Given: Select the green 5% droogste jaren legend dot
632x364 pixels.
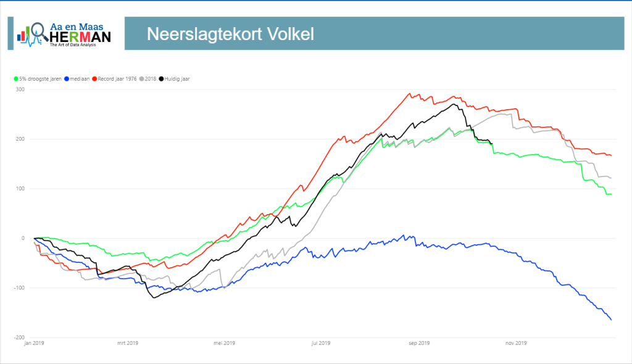Looking at the screenshot, I should [x=16, y=79].
